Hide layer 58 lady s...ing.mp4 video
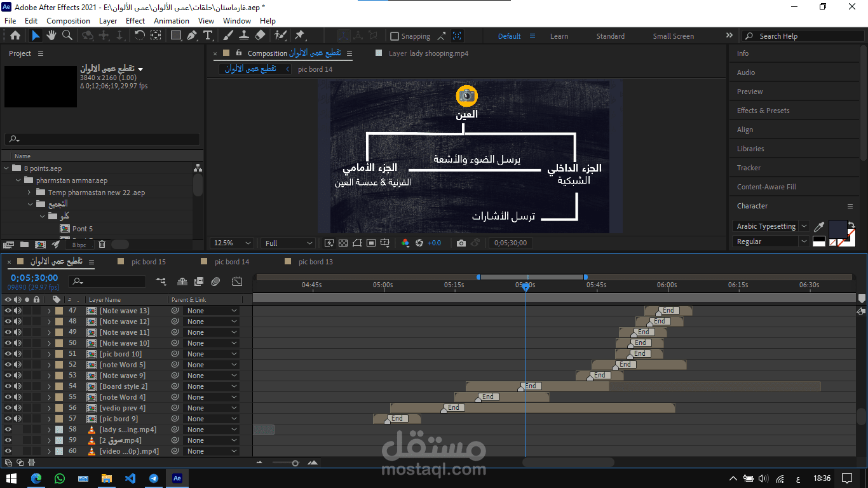This screenshot has width=868, height=488. click(x=8, y=430)
